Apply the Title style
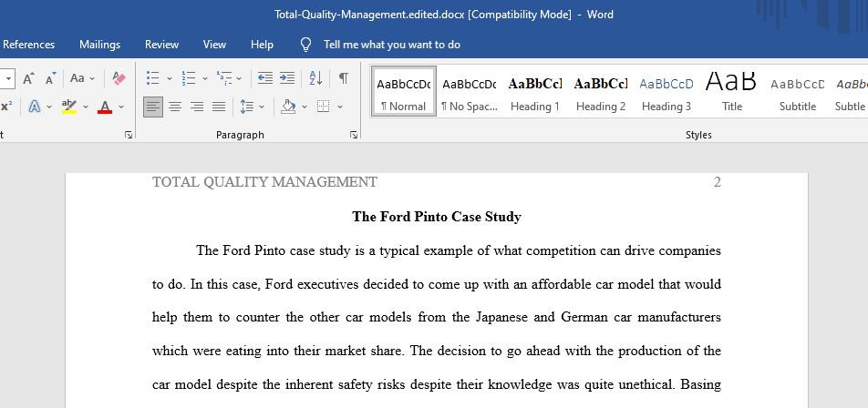868x408 pixels. click(732, 92)
